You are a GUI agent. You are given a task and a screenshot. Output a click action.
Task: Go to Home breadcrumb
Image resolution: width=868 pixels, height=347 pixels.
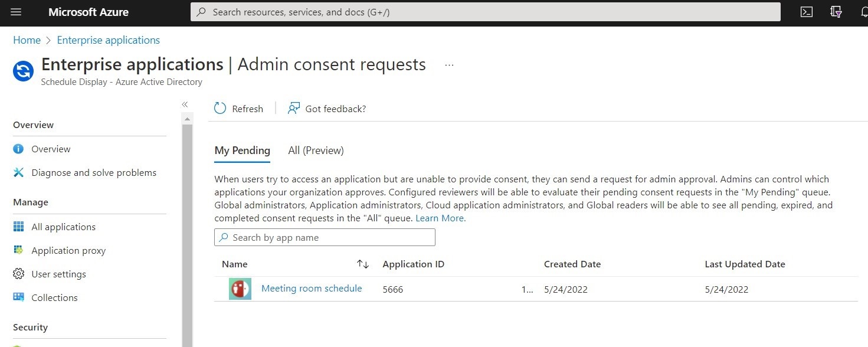coord(27,40)
